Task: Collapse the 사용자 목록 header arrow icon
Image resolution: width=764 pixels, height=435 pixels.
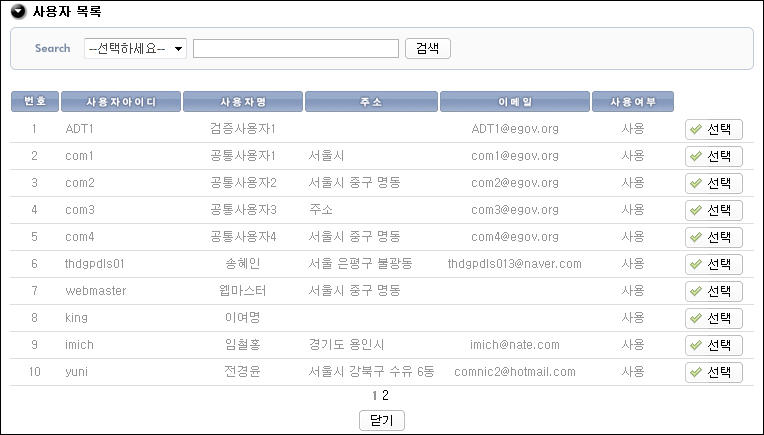Action: click(x=18, y=13)
